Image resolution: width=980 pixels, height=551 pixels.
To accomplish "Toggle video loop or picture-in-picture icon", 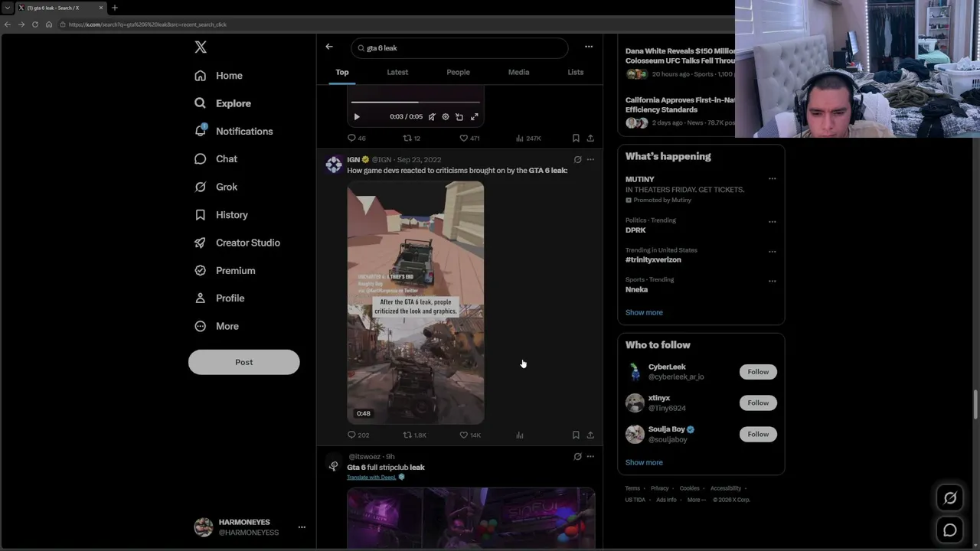I will [459, 117].
